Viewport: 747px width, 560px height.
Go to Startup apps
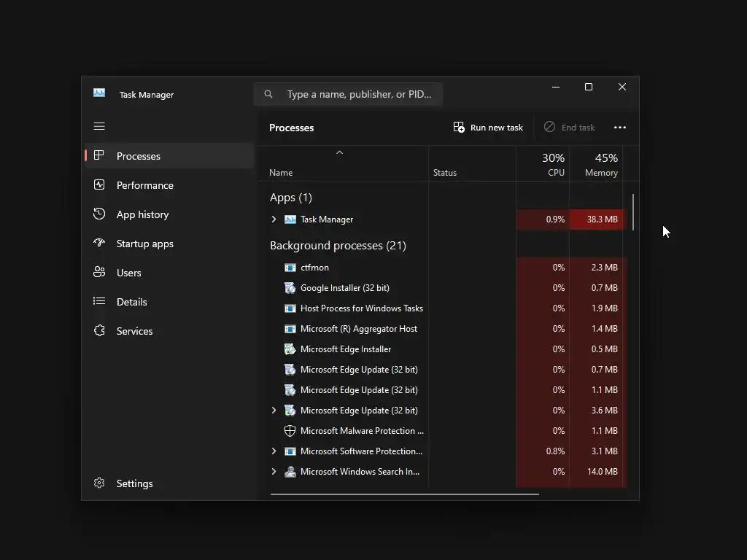click(145, 244)
